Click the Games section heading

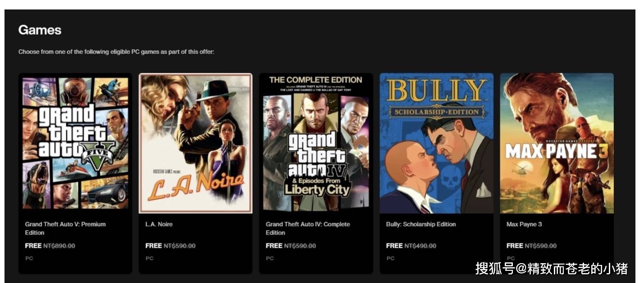(40, 30)
